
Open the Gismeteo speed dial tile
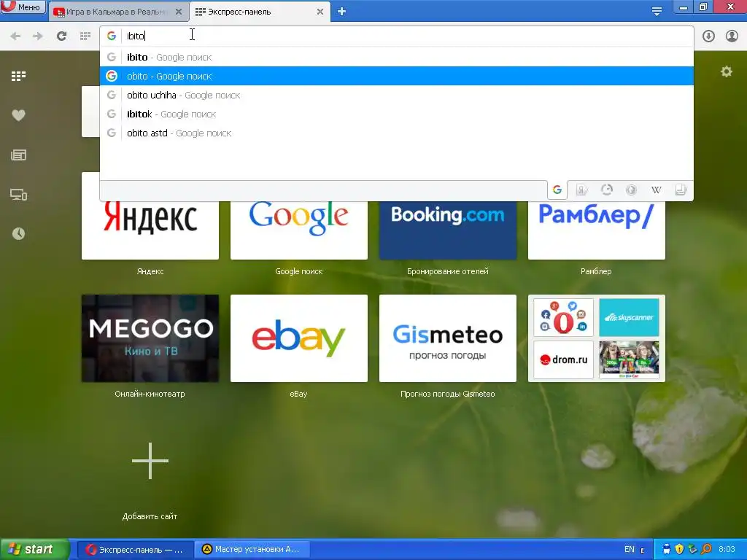click(x=448, y=338)
